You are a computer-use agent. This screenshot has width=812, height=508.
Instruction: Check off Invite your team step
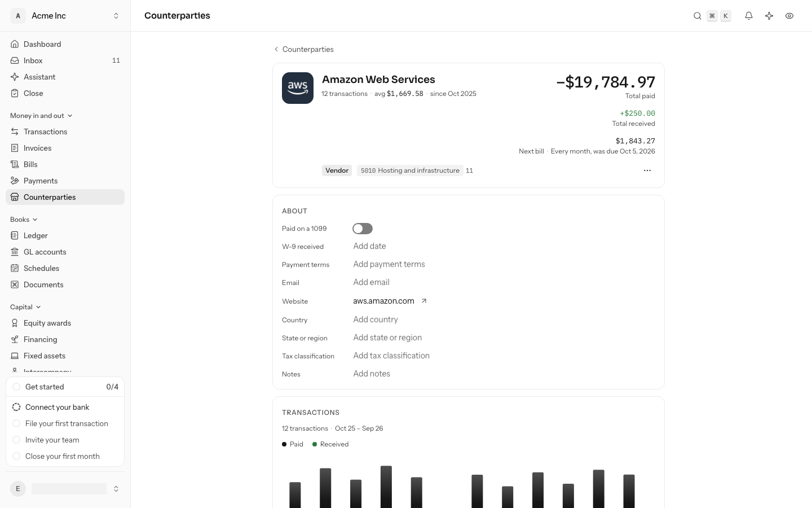pos(16,440)
